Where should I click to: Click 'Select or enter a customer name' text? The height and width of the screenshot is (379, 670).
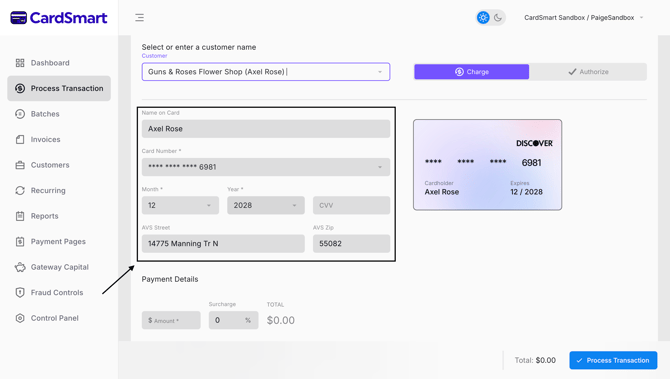tap(199, 47)
